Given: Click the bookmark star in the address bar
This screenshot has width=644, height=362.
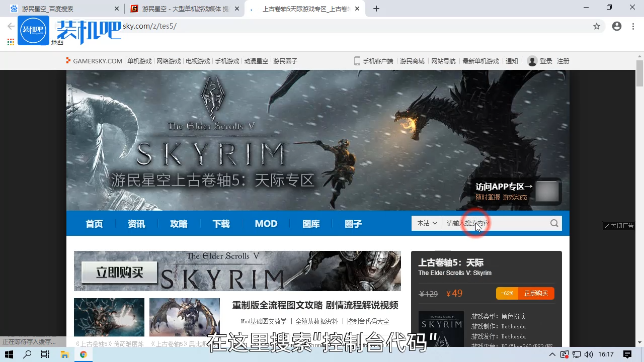Looking at the screenshot, I should [x=597, y=26].
